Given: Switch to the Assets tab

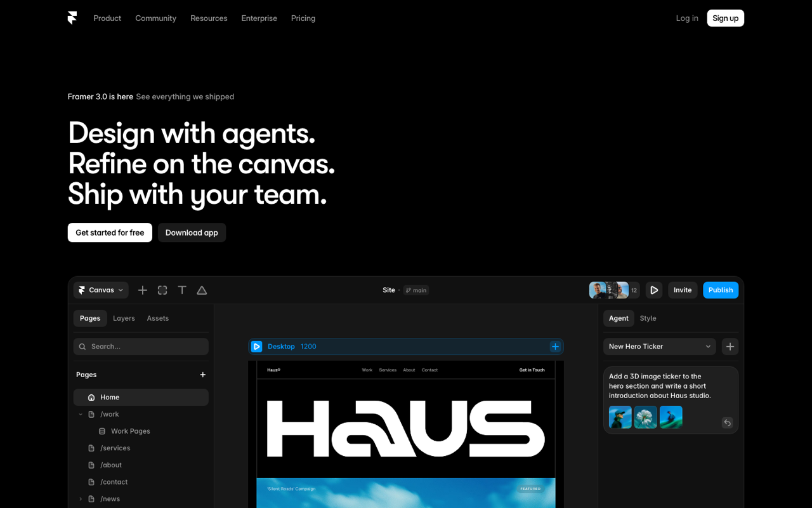Looking at the screenshot, I should (x=158, y=318).
